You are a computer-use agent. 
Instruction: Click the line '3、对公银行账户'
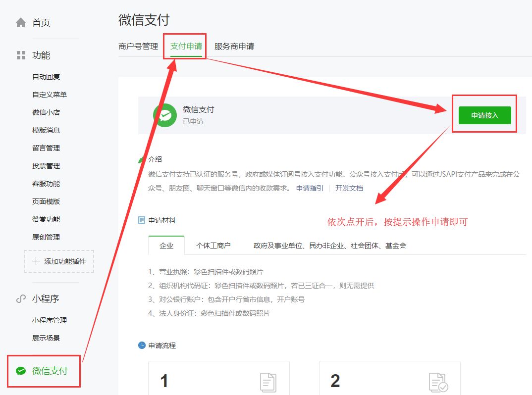tap(226, 300)
